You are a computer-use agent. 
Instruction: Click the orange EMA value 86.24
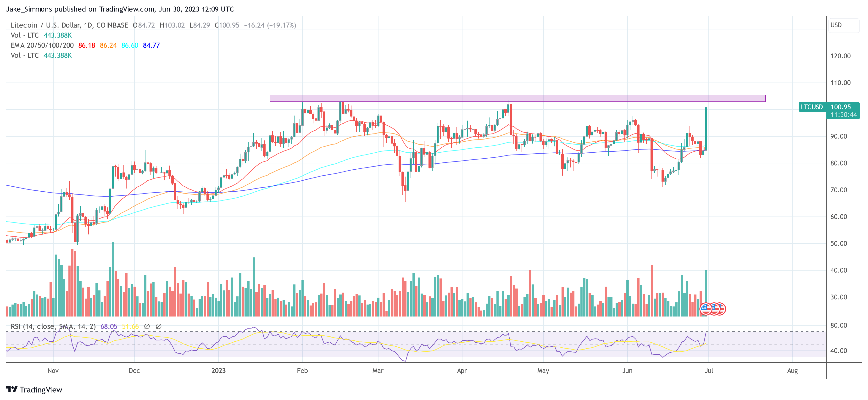108,45
